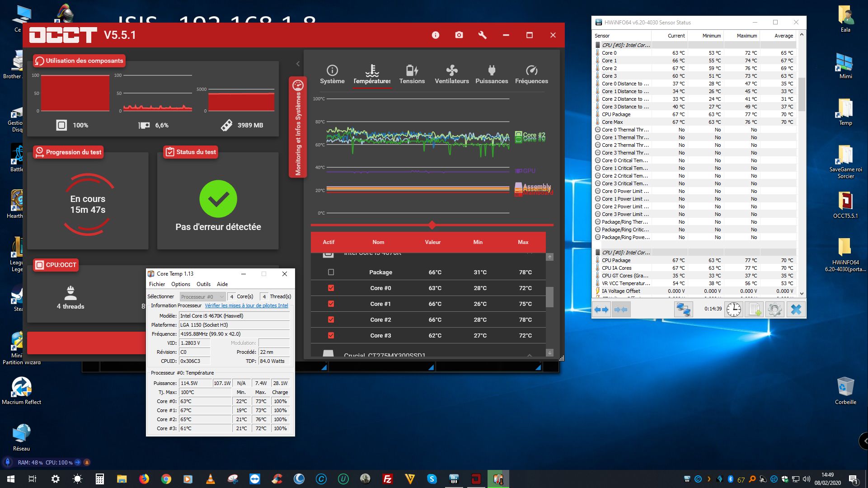Switch to the Système tab in OCCT
868x488 pixels.
click(x=332, y=75)
